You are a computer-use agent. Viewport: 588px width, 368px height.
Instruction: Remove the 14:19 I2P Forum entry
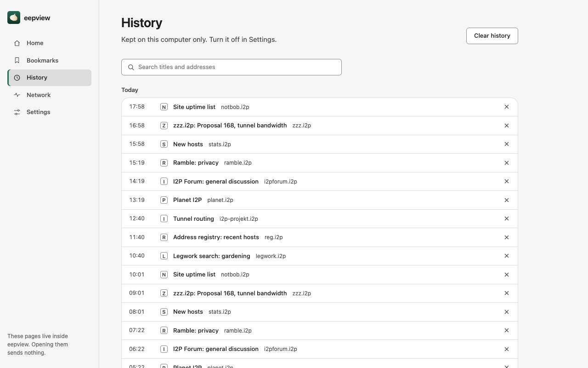[507, 181]
